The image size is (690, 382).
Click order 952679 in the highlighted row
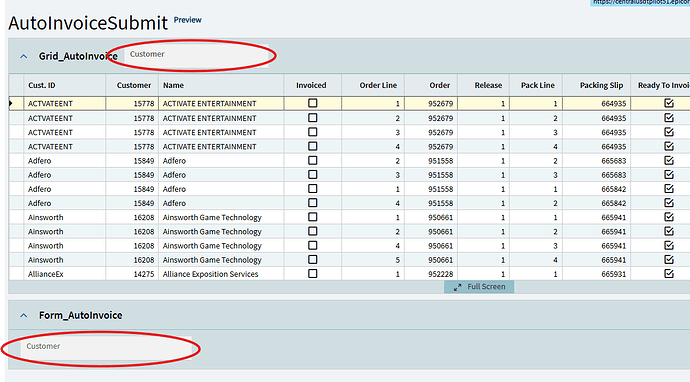(x=440, y=103)
